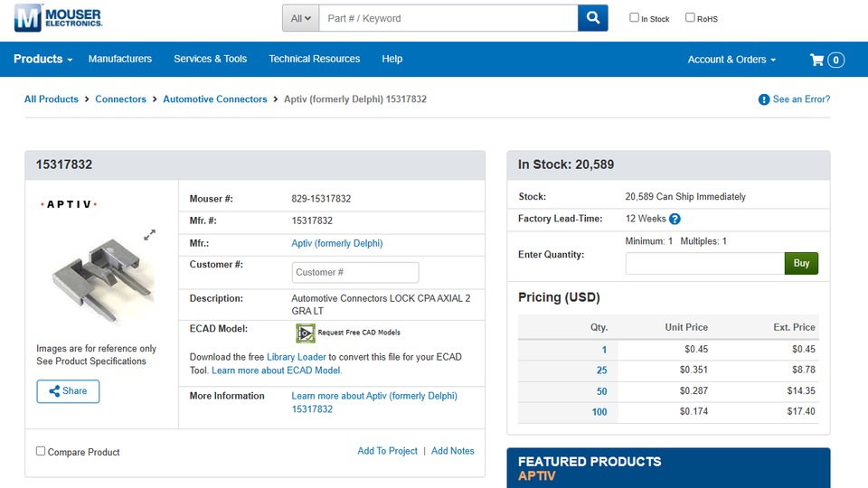Click the Request Free CAD Models icon
868x488 pixels.
pyautogui.click(x=305, y=333)
